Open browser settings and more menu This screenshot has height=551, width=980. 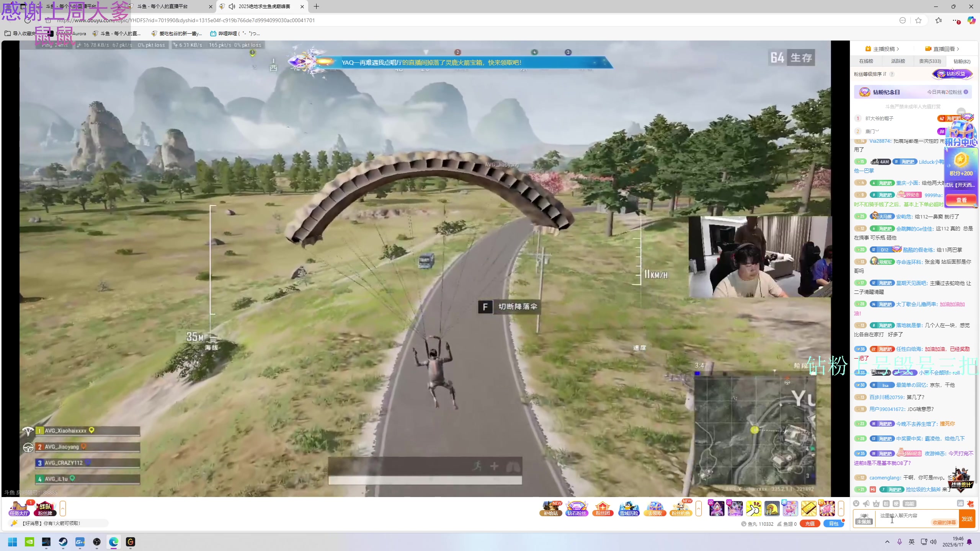click(955, 20)
